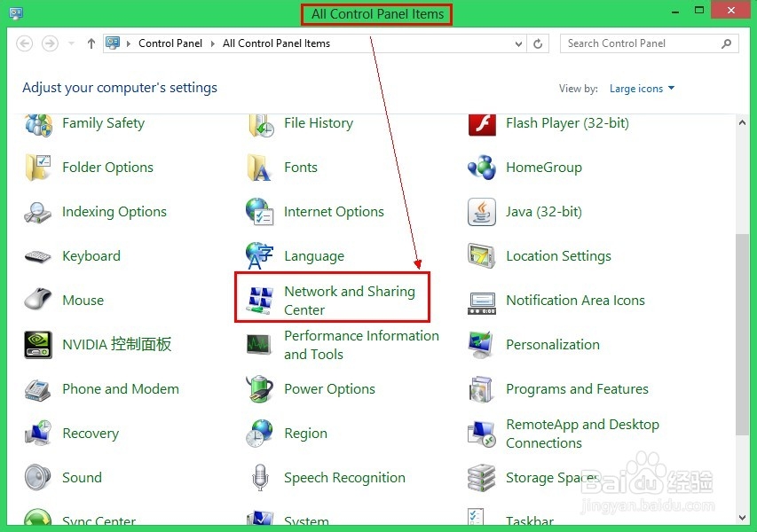The height and width of the screenshot is (532, 757).
Task: Open the Phone and Modem icon
Action: [x=37, y=390]
